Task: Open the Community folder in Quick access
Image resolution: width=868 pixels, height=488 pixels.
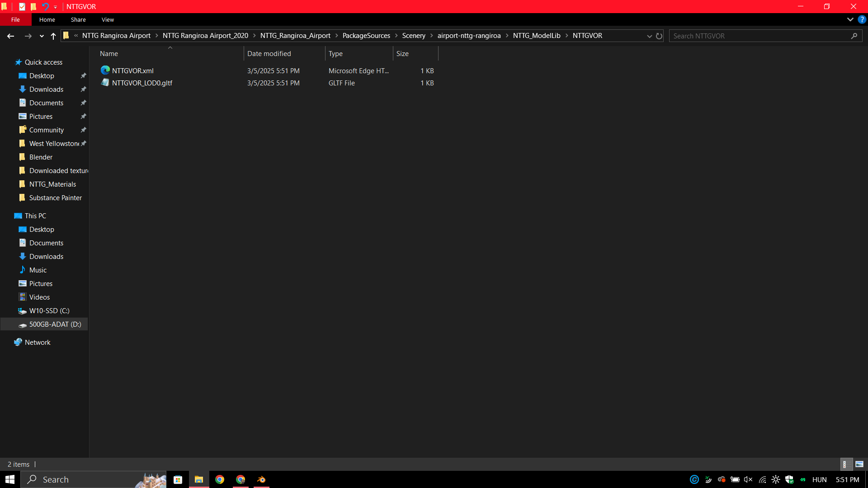Action: pyautogui.click(x=46, y=130)
